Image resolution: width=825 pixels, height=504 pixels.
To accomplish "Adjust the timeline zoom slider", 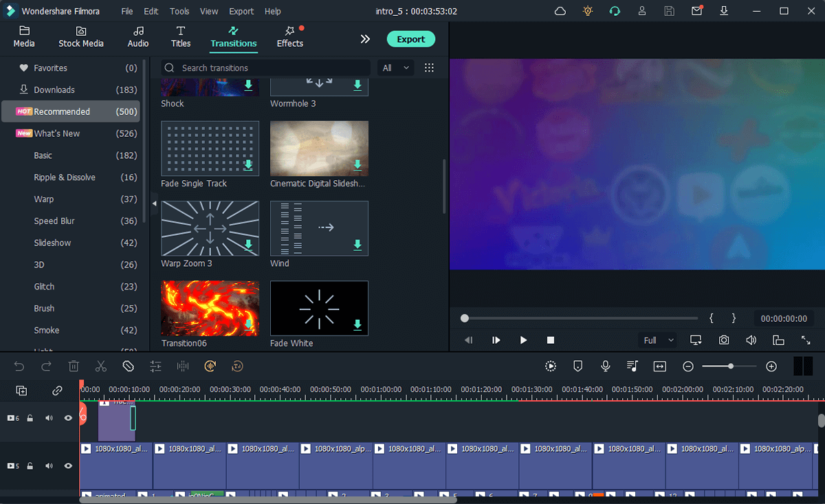I will point(730,366).
